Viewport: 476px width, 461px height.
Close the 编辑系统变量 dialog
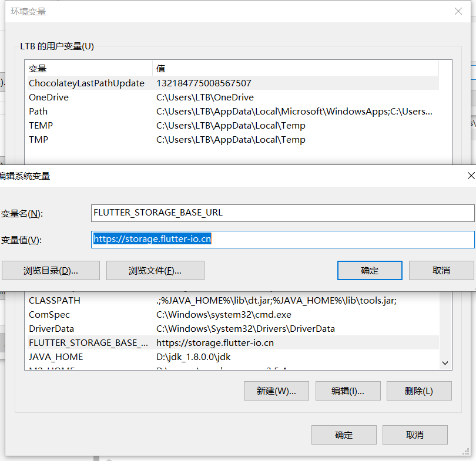[x=471, y=176]
